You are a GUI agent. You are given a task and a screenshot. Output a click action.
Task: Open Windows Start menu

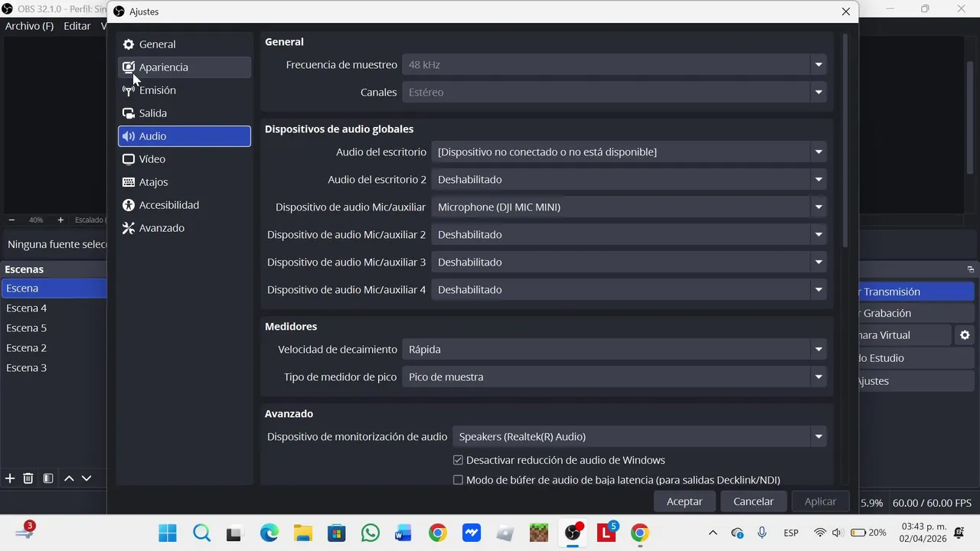point(168,533)
